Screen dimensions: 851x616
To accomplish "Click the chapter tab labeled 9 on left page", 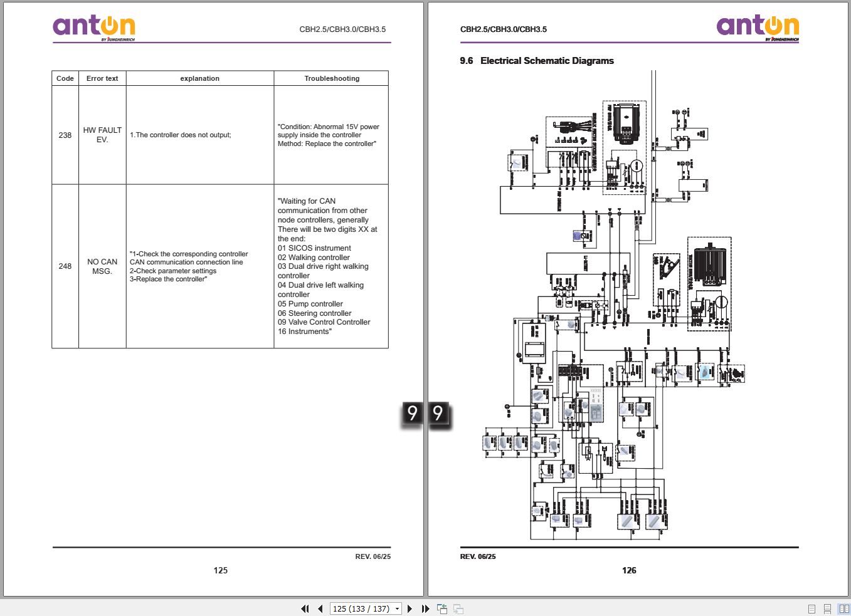I will point(412,412).
